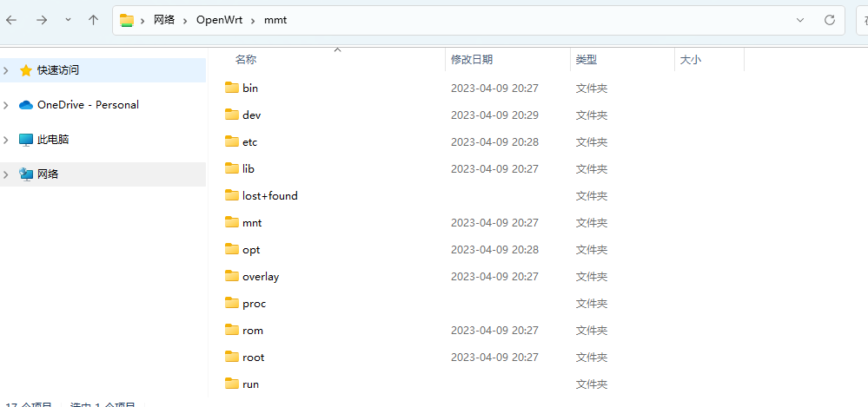
Task: Click the sort indicator arrow above 名称
Action: [337, 49]
